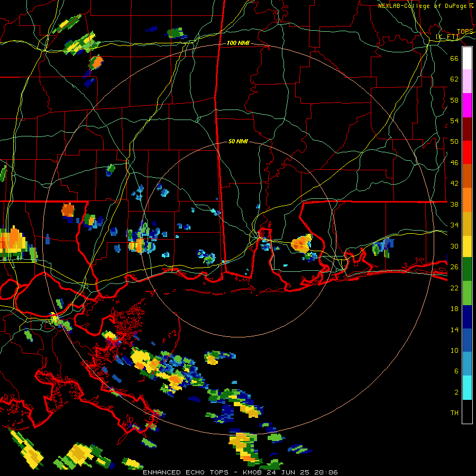The width and height of the screenshot is (476, 476).
Task: Click the bright red legend swatch
Action: [x=467, y=152]
